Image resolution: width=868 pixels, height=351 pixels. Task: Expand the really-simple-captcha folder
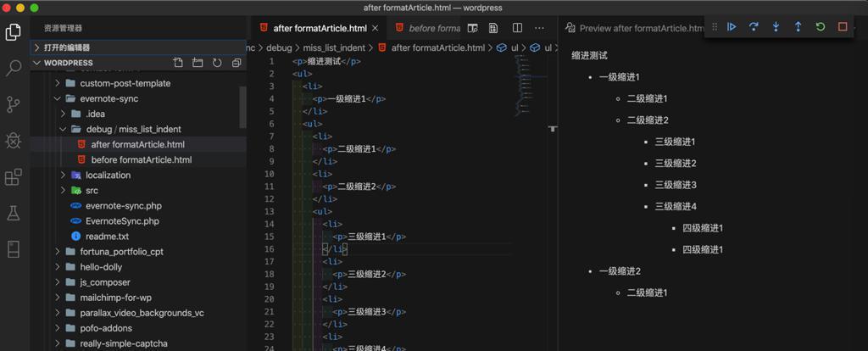57,343
